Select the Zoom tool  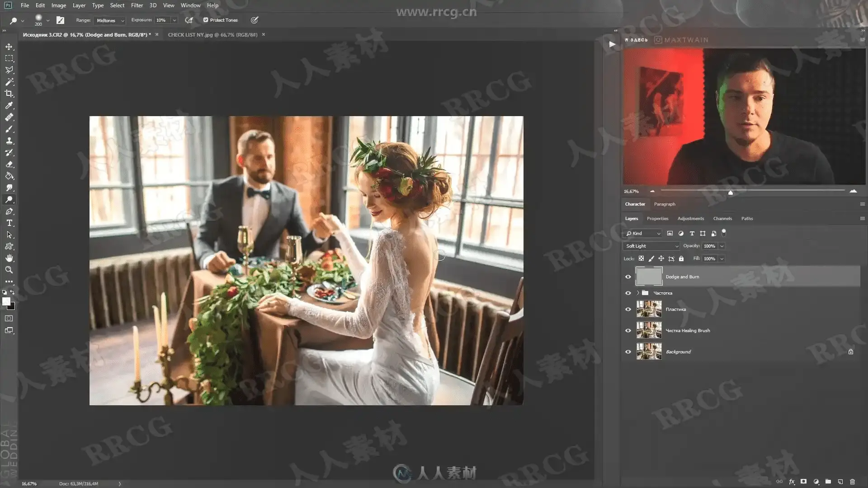click(9, 270)
